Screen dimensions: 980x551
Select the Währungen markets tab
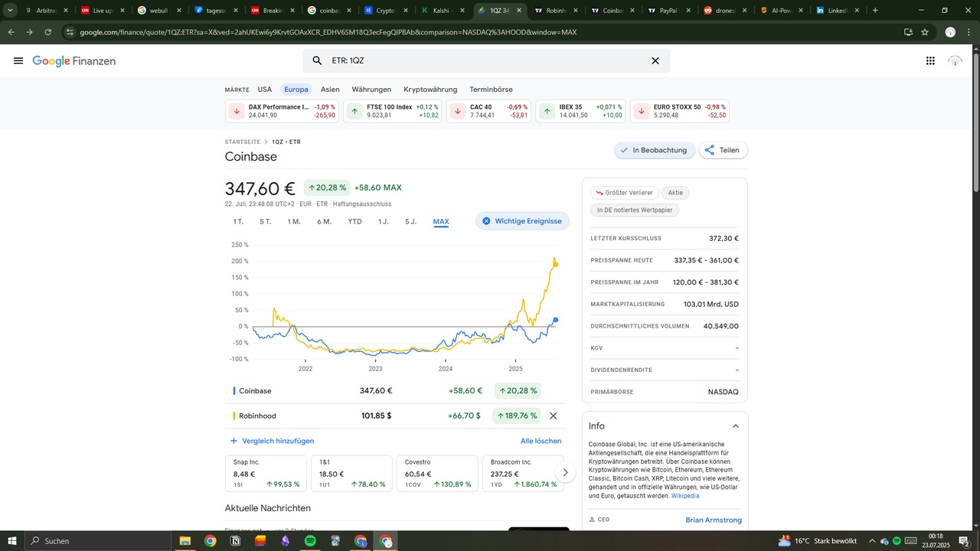pyautogui.click(x=371, y=90)
